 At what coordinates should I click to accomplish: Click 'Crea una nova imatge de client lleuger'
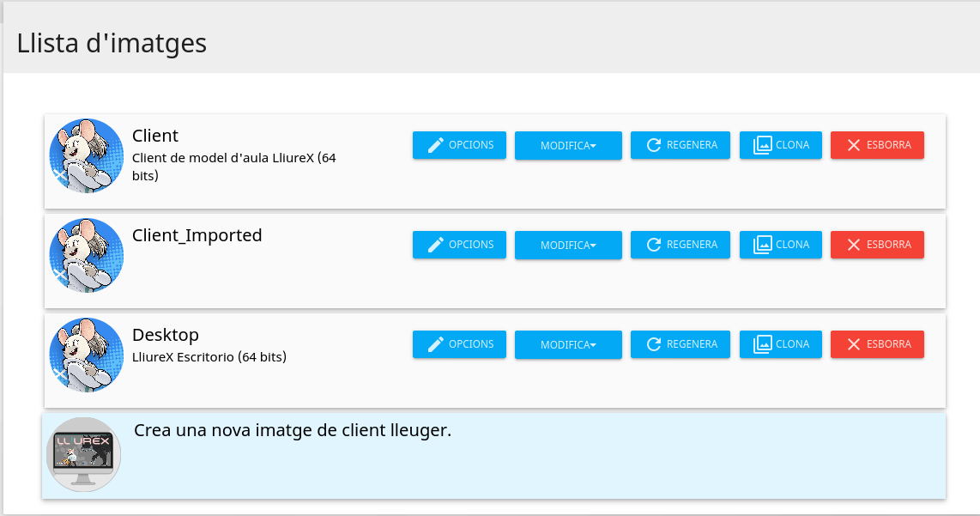coord(293,430)
